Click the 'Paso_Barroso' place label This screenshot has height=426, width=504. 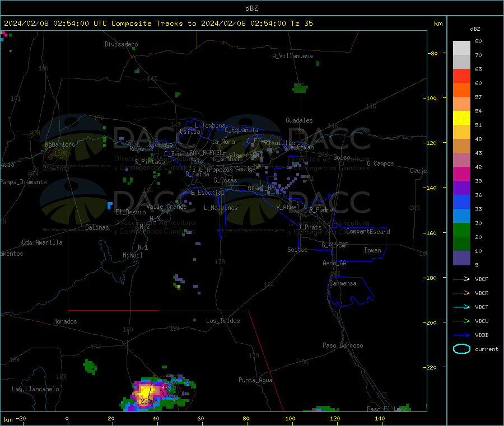tap(343, 345)
